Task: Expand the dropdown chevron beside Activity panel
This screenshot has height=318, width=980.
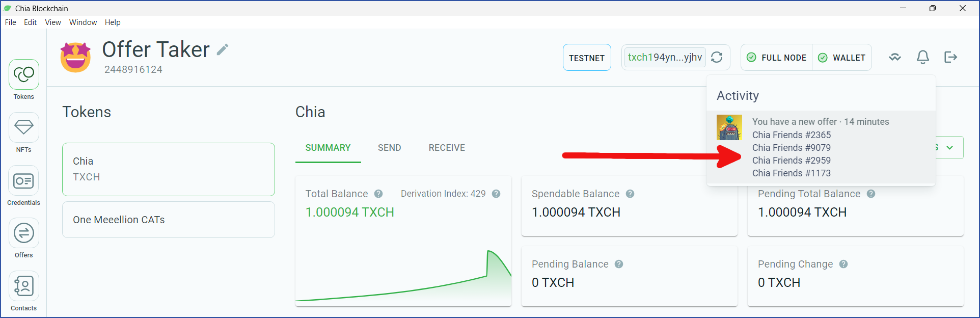Action: click(950, 147)
